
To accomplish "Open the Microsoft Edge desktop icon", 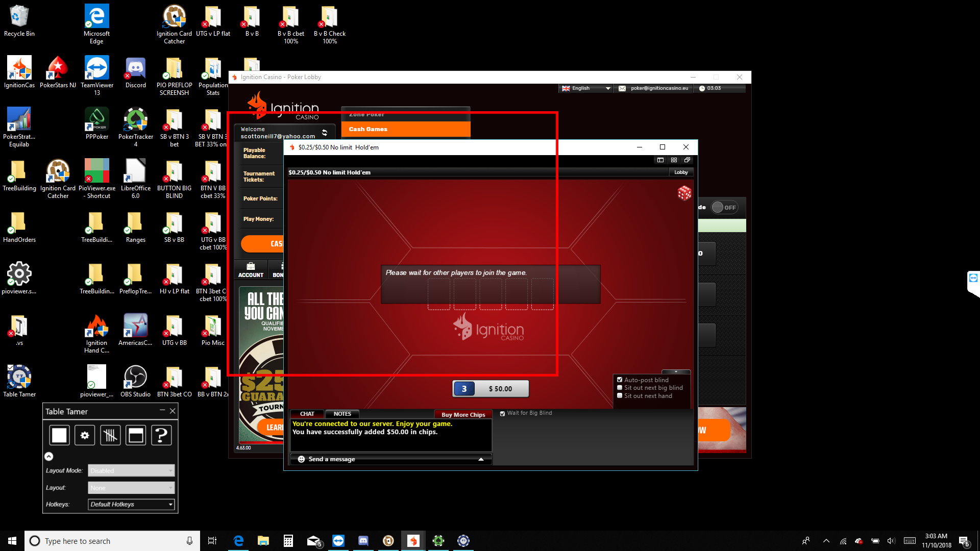I will (x=97, y=24).
